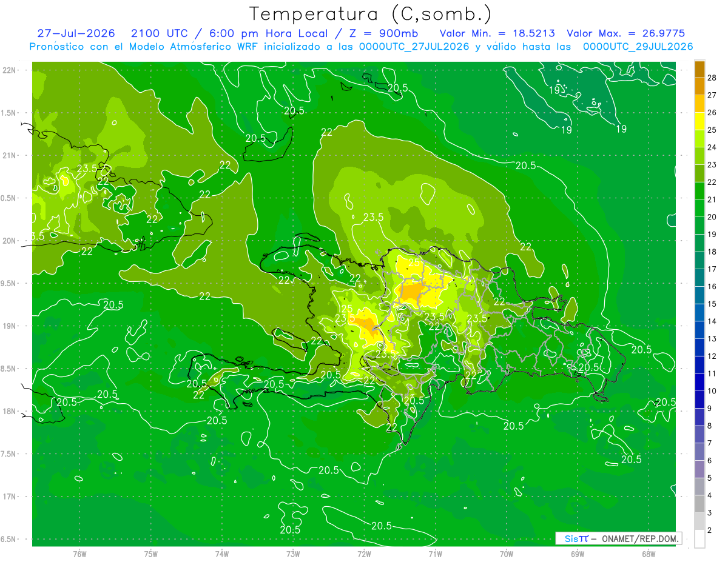The width and height of the screenshot is (728, 562).
Task: Click the "22" value on the color legend
Action: pyautogui.click(x=712, y=182)
